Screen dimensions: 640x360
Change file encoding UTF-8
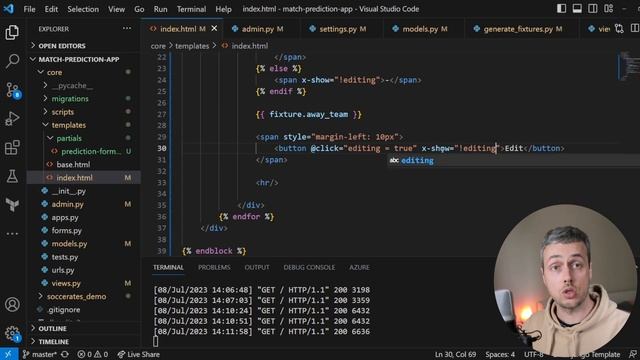tap(533, 354)
